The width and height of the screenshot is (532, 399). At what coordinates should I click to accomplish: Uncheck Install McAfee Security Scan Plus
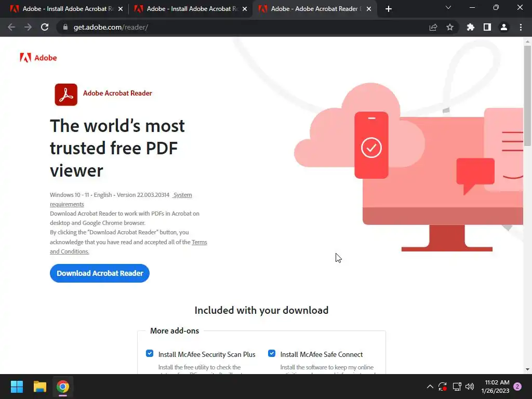click(150, 353)
